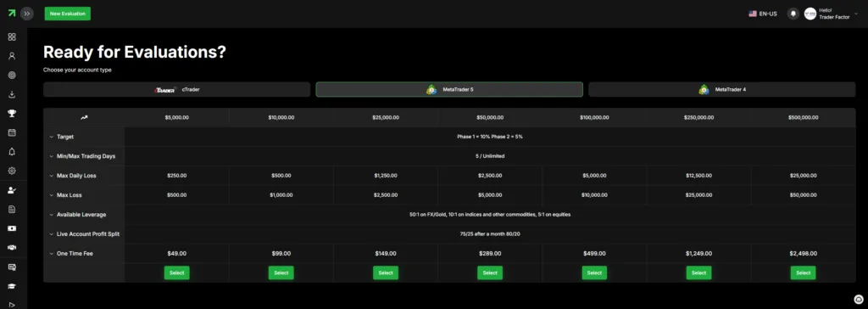The image size is (868, 309).
Task: Expand the sidebar with the double-chevron button
Action: pyautogui.click(x=27, y=14)
